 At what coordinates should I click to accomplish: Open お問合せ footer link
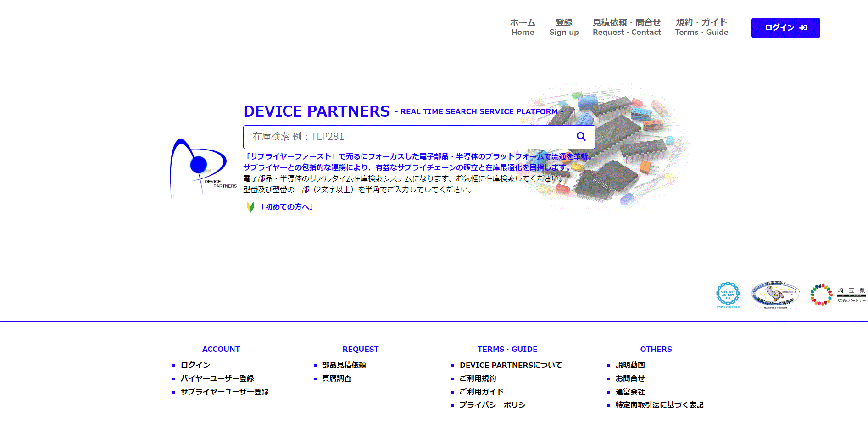pos(630,378)
